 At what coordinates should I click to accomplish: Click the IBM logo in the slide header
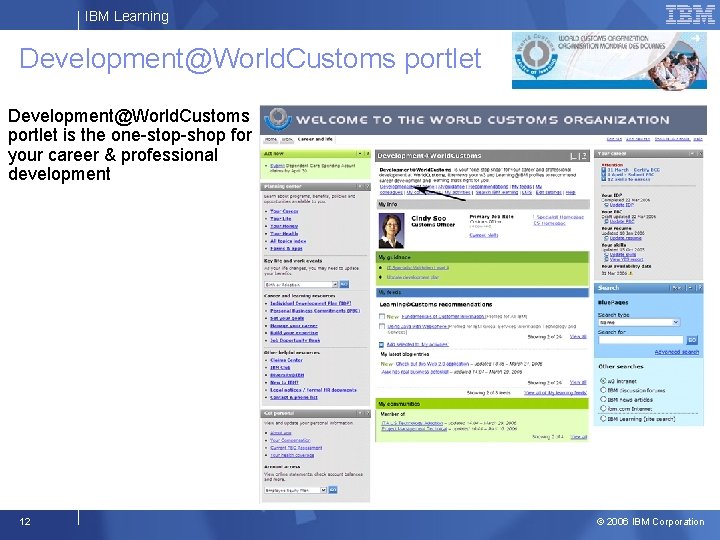point(690,15)
